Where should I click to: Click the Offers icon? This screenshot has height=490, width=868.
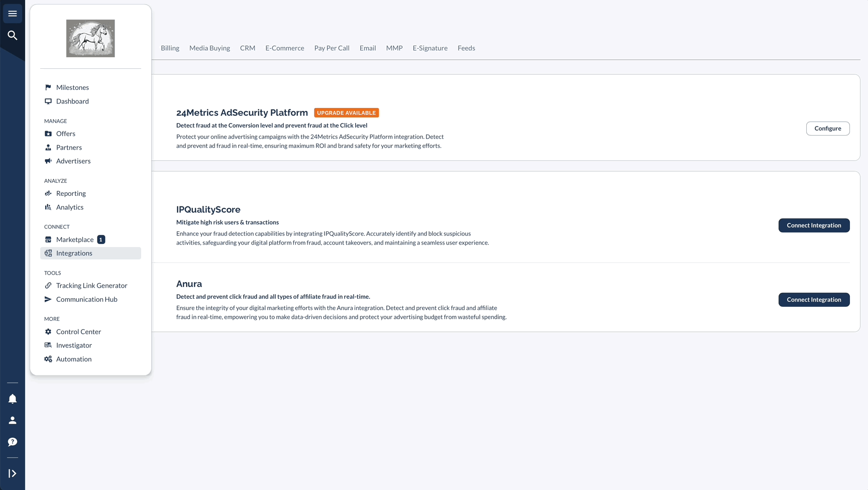[48, 134]
